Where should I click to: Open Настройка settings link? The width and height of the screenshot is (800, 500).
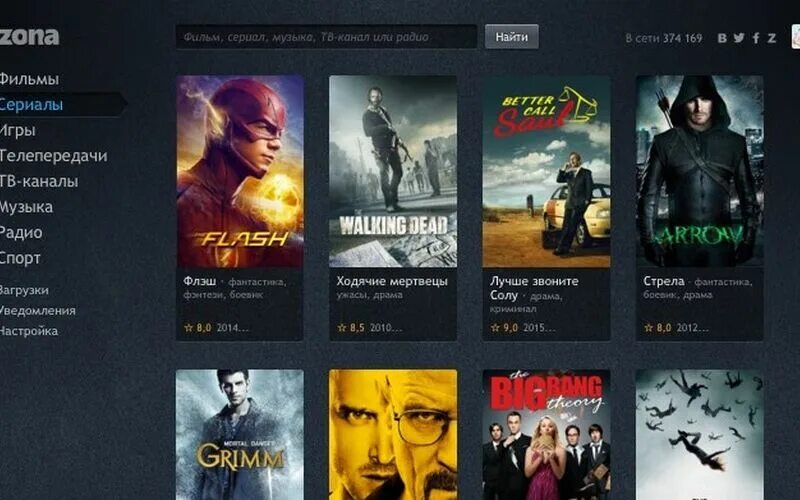pos(29,331)
